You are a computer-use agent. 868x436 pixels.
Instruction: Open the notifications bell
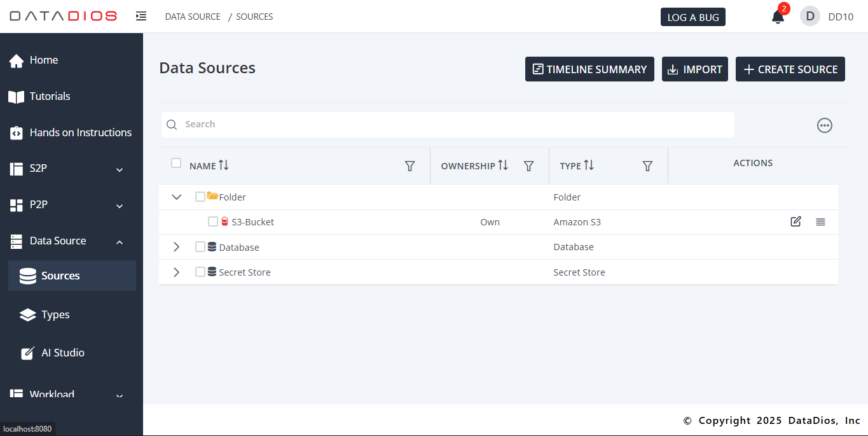(x=777, y=17)
